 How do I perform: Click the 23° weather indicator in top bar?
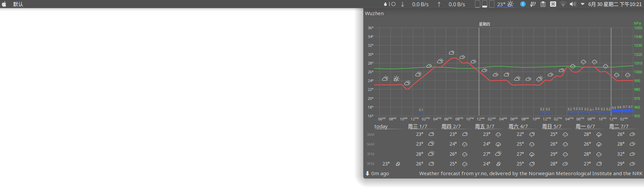[x=505, y=4]
